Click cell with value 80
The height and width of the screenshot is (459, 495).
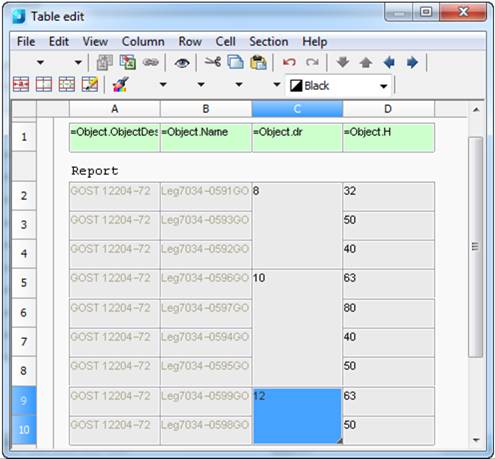pos(388,313)
